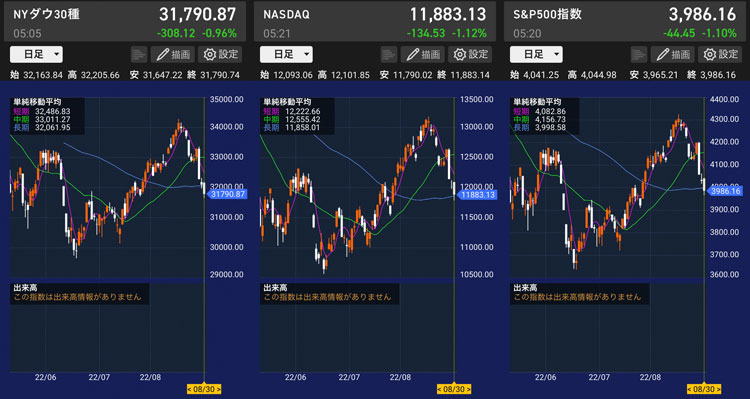Open the 日足 dropdown on the NYダウ chart
The image size is (750, 399).
pos(36,55)
